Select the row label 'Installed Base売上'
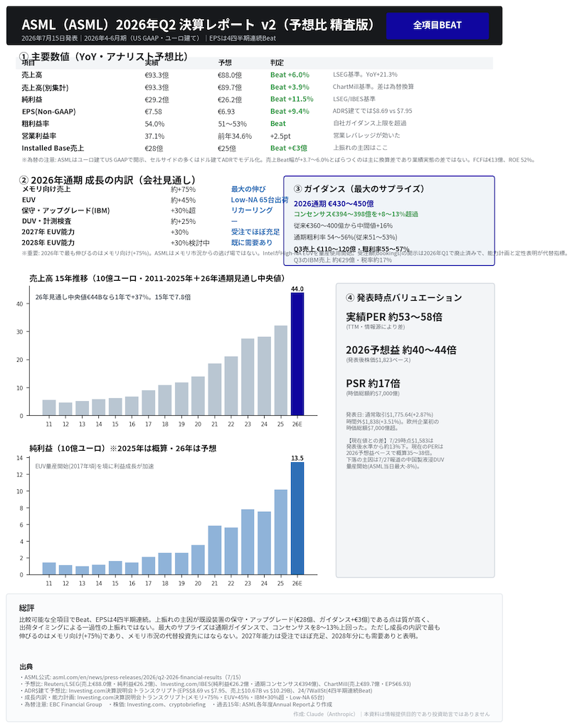577x728 pixels. [x=53, y=148]
